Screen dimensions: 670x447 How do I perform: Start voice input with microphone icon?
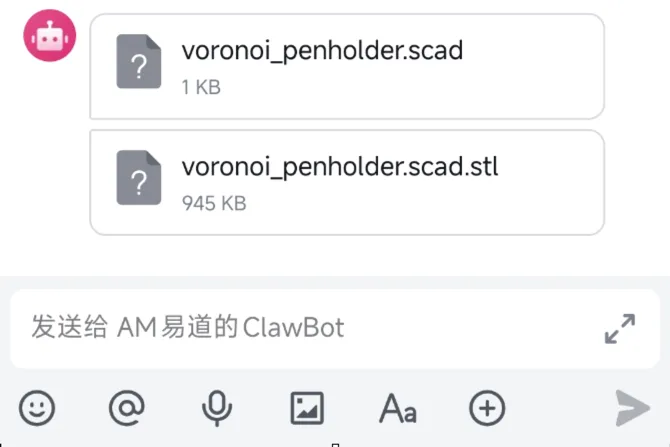click(217, 408)
